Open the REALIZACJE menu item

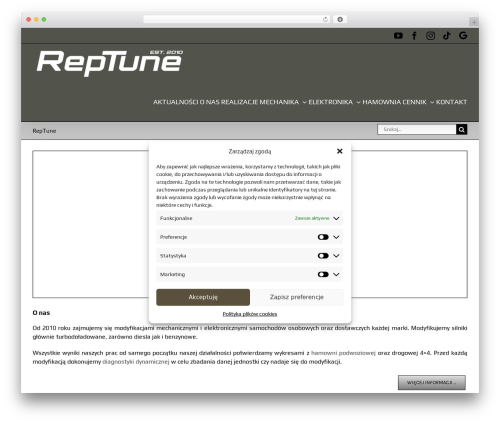239,102
